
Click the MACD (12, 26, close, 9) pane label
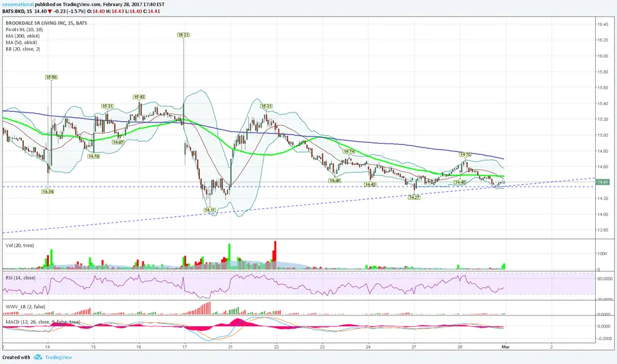(43, 322)
